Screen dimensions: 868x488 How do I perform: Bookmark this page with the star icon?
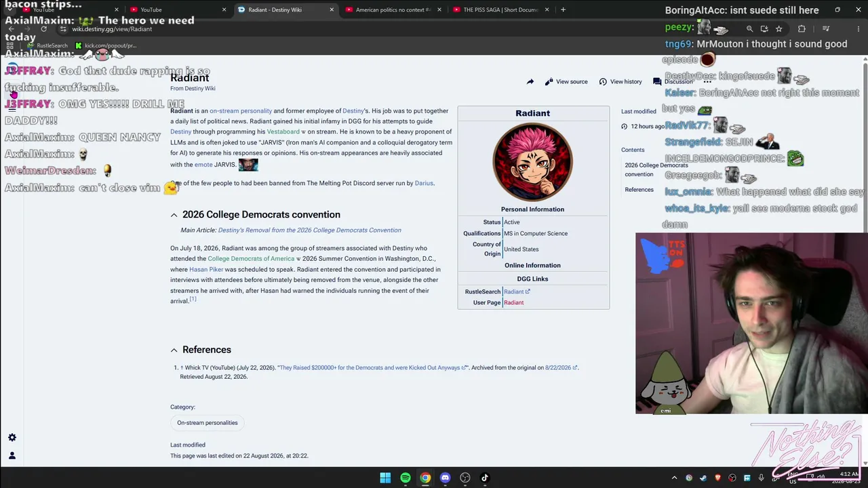[778, 29]
